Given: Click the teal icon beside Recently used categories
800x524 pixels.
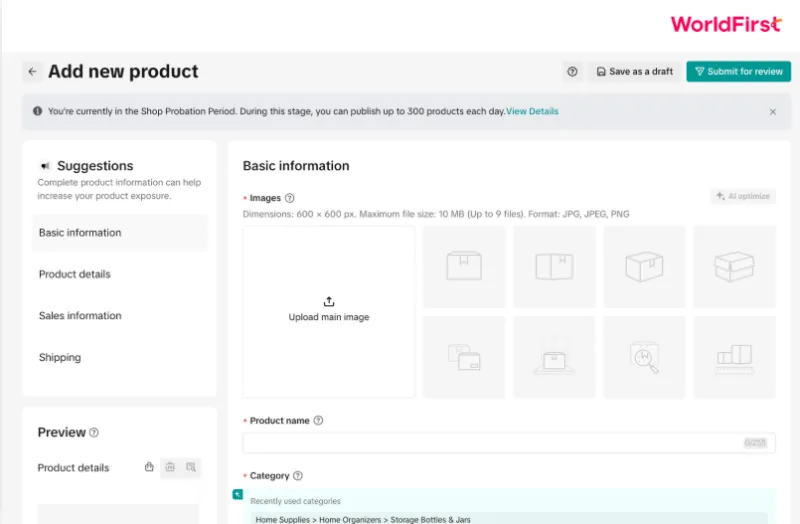Looking at the screenshot, I should coord(238,494).
